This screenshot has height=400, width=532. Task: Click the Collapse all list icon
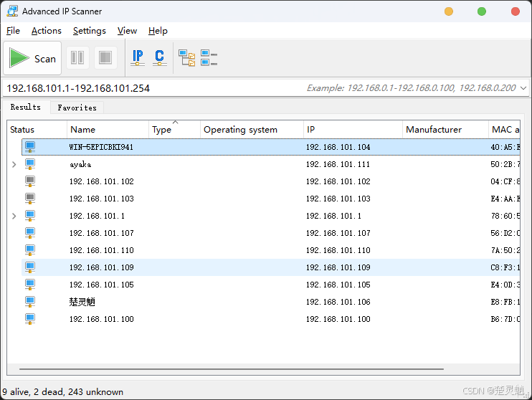pyautogui.click(x=209, y=57)
